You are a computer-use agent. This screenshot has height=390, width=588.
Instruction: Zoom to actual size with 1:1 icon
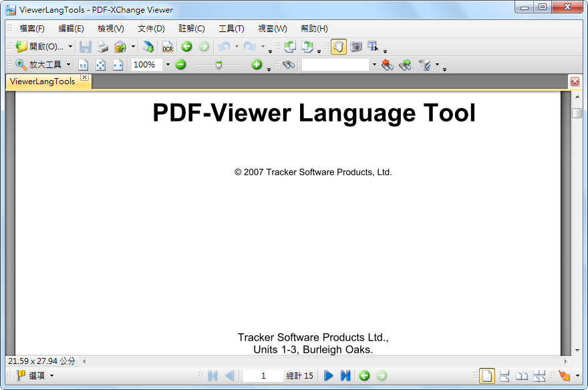(83, 65)
